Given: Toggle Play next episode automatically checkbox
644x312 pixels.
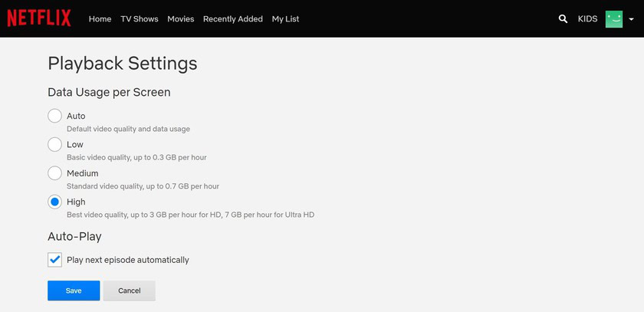Looking at the screenshot, I should 54,260.
